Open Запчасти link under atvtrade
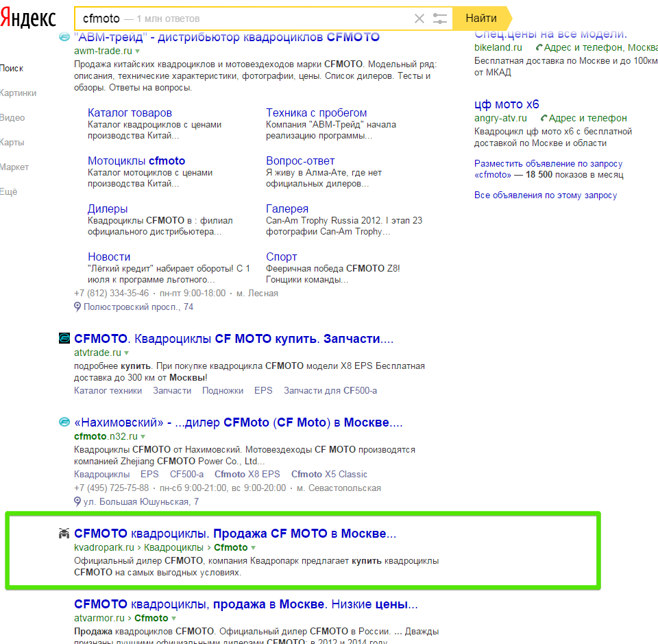 [172, 390]
